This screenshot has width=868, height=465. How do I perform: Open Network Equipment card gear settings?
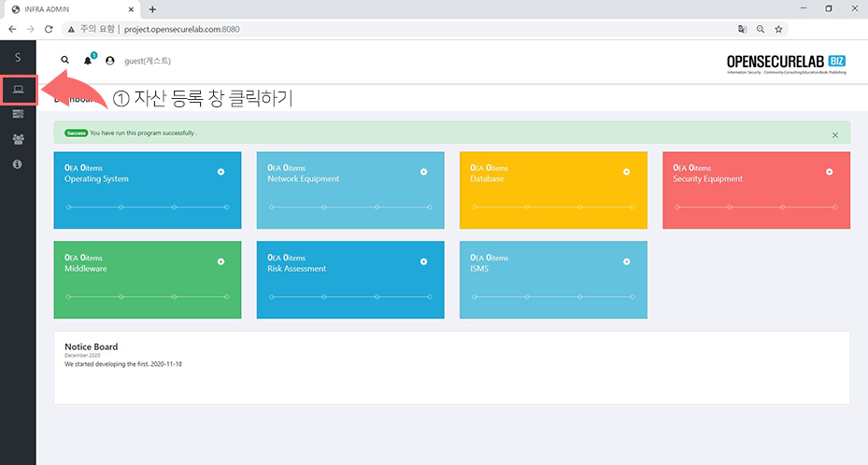(x=423, y=172)
